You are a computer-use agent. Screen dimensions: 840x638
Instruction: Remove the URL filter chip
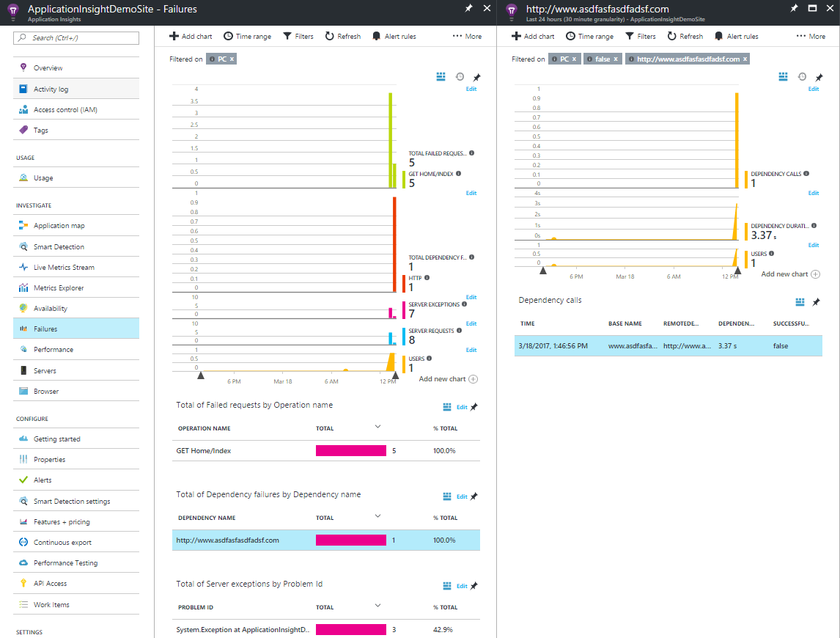click(x=745, y=59)
